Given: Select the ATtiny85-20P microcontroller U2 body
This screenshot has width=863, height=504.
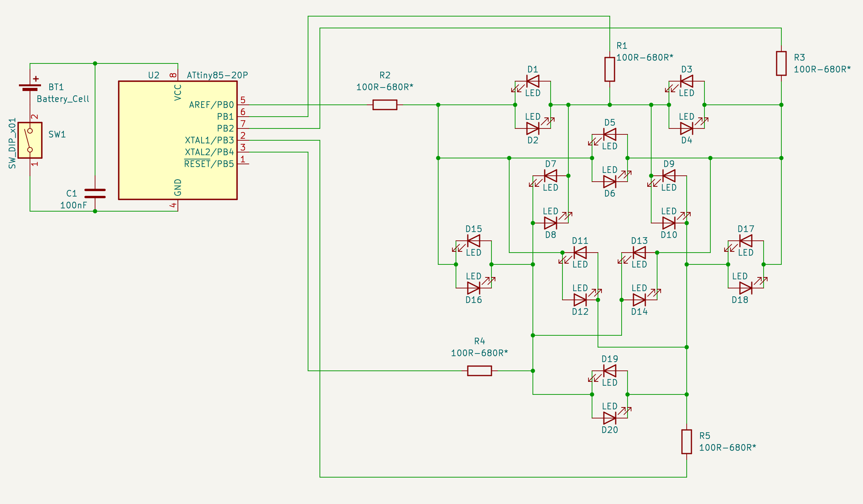Looking at the screenshot, I should (x=178, y=140).
